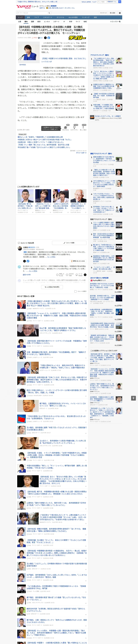Click the back-to-top arrow button
The image size is (138, 644).
133,398
